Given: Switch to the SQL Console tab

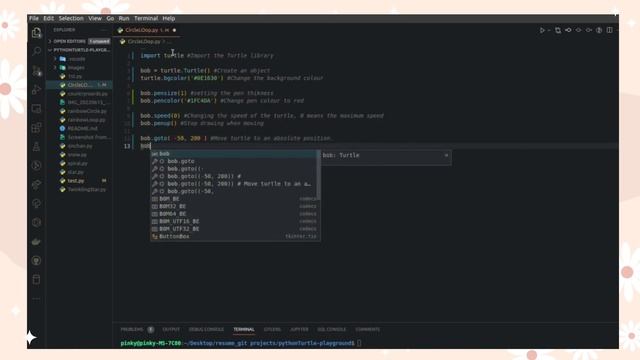Looking at the screenshot, I should pyautogui.click(x=331, y=329).
